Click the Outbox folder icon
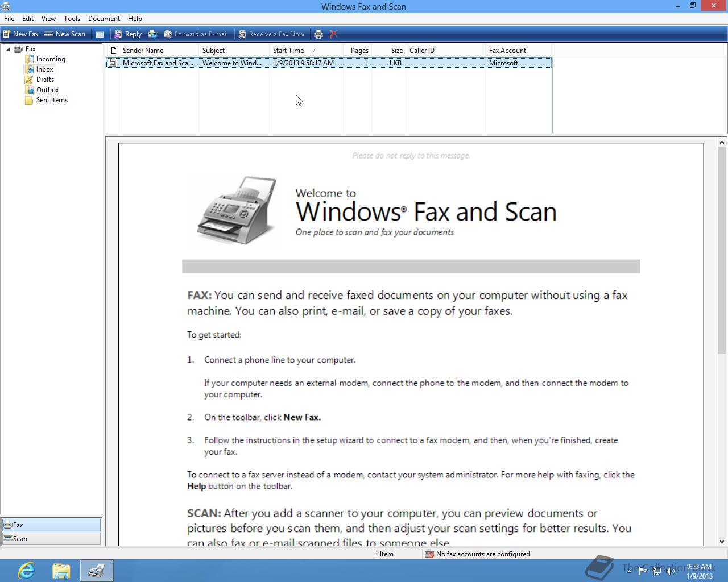The image size is (728, 582). pos(29,90)
